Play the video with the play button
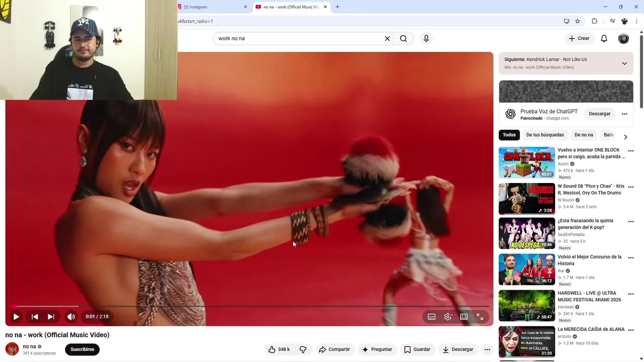Viewport: 644px width, 362px height. pos(16,317)
